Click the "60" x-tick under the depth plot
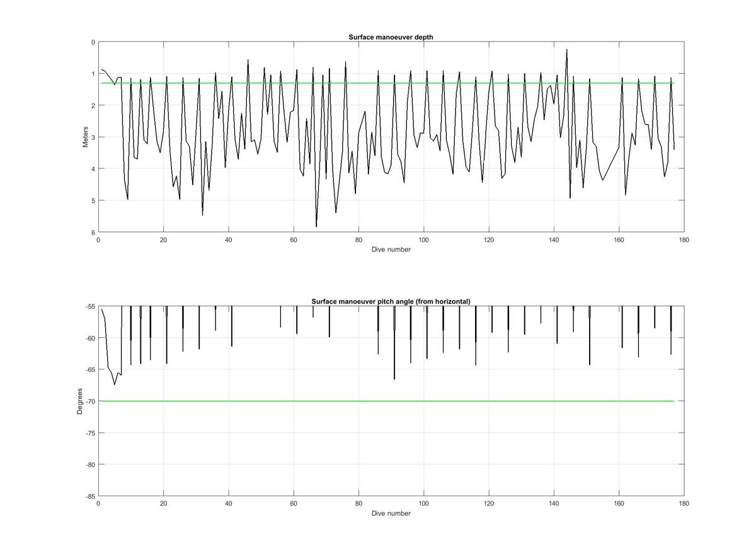Image resolution: width=756 pixels, height=558 pixels. click(x=294, y=240)
